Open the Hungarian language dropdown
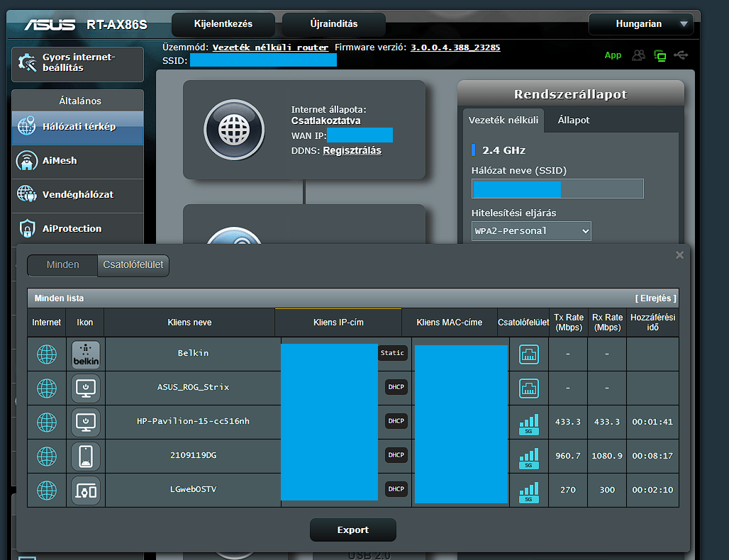 640,23
